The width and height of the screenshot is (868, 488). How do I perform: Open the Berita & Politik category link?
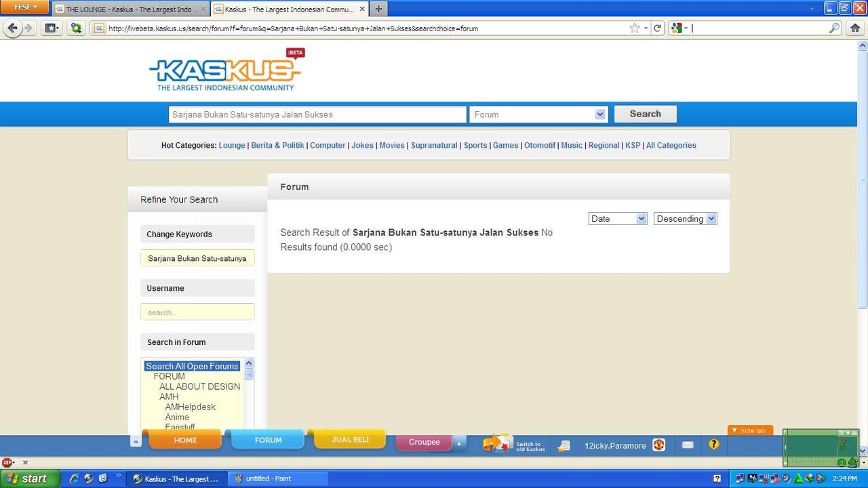click(x=277, y=145)
